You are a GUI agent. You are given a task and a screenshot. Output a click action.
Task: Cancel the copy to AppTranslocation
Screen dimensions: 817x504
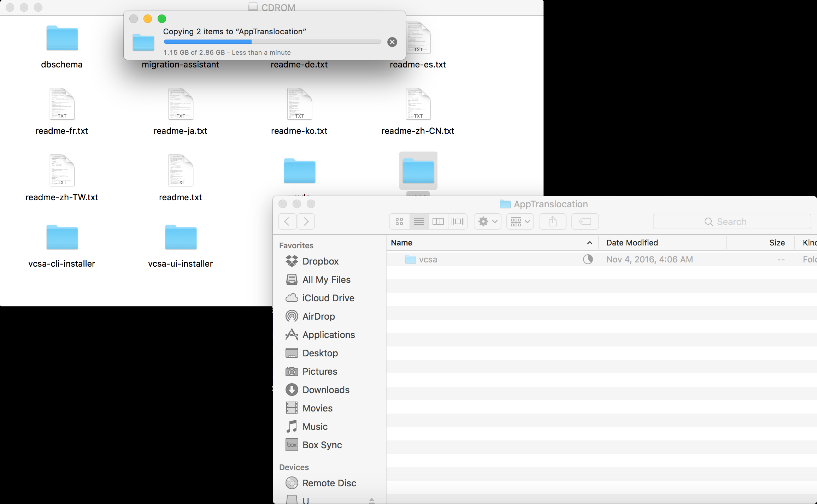(x=392, y=42)
